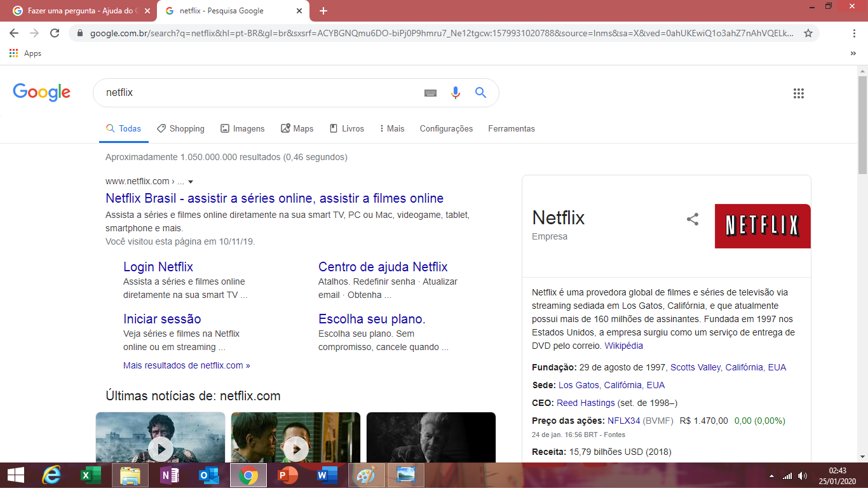Screen dimensions: 868x493
Task: Open Configurações search settings
Action: [446, 128]
